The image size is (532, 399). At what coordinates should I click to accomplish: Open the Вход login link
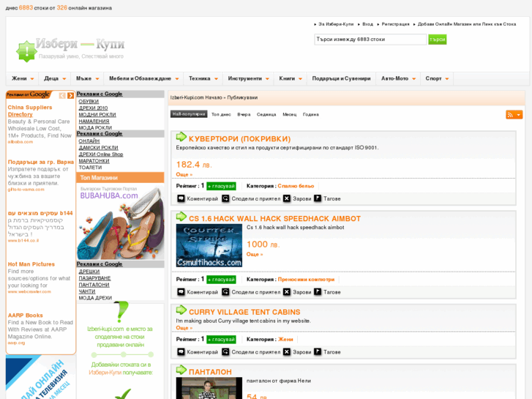click(367, 24)
